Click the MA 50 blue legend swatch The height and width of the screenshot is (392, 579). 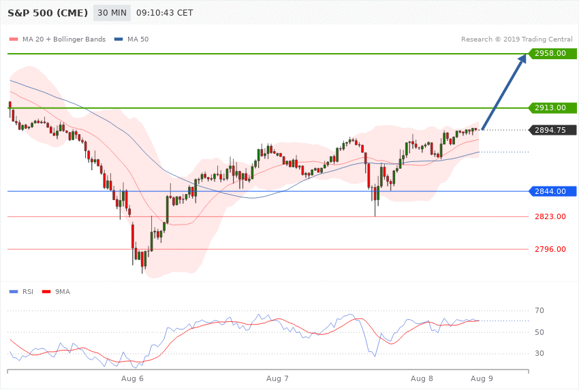point(119,39)
